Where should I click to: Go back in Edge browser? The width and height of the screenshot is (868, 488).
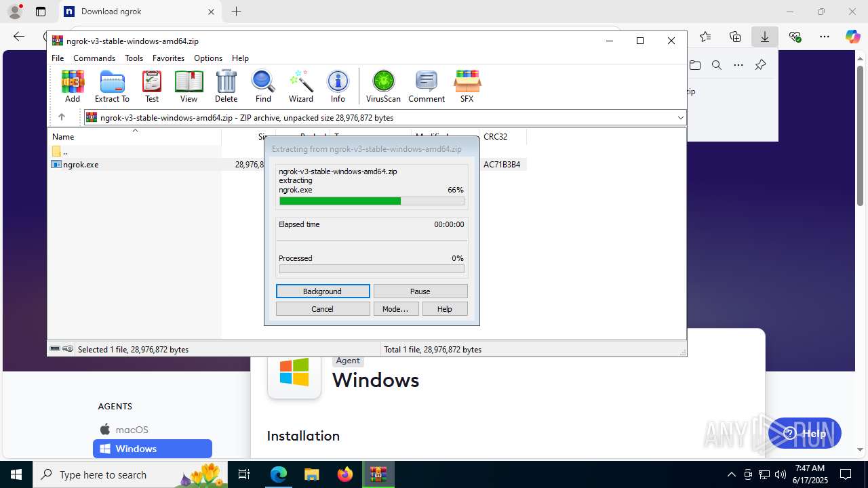tap(19, 37)
